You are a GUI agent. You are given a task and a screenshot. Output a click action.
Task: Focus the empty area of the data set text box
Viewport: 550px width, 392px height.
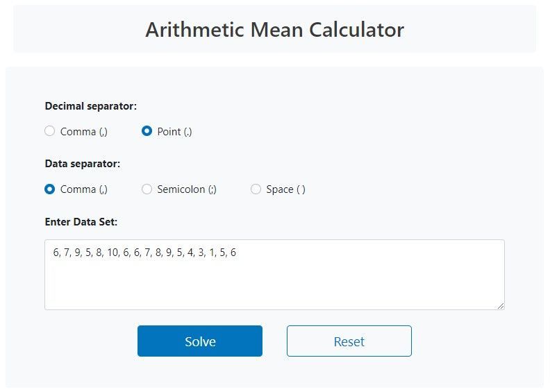pos(274,284)
